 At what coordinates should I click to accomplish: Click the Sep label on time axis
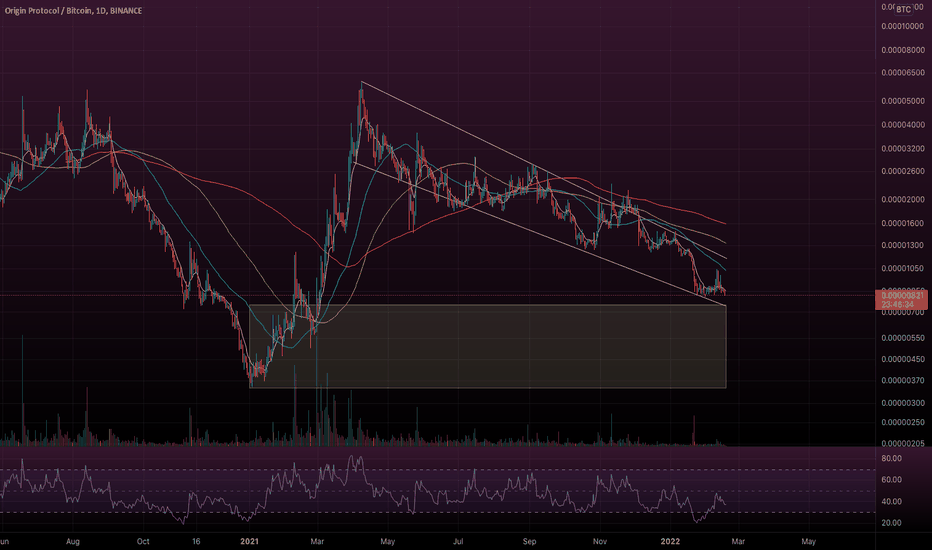point(529,542)
